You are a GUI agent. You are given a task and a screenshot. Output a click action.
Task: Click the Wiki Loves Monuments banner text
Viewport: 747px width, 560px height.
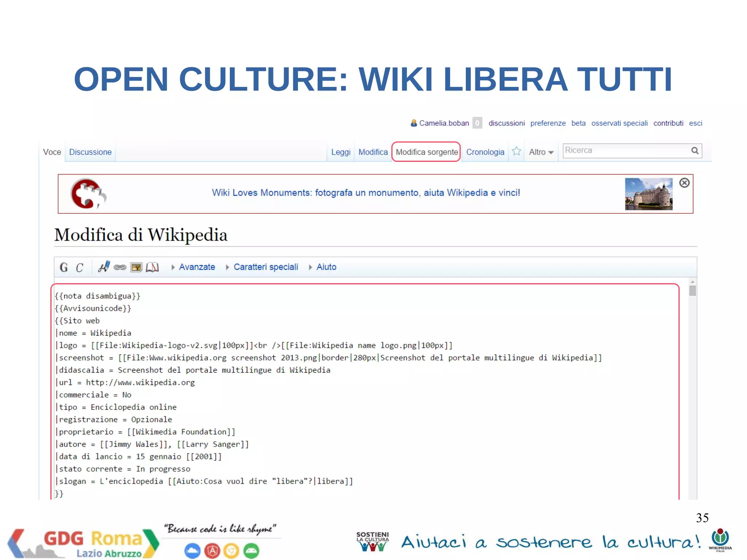(366, 193)
